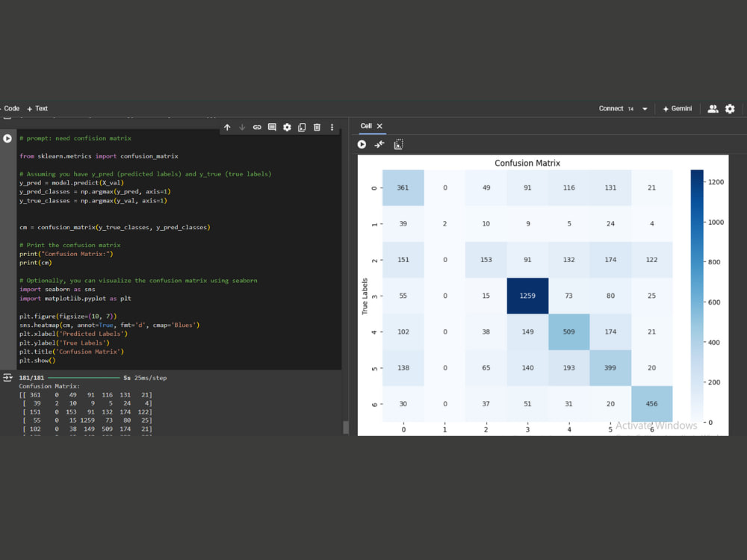Mirror the cell in tab icon

coord(302,127)
